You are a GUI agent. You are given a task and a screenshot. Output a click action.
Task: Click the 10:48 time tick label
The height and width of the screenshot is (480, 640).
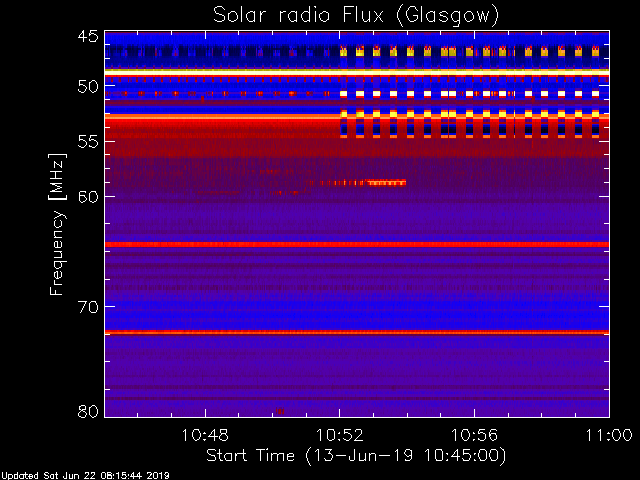coord(205,436)
